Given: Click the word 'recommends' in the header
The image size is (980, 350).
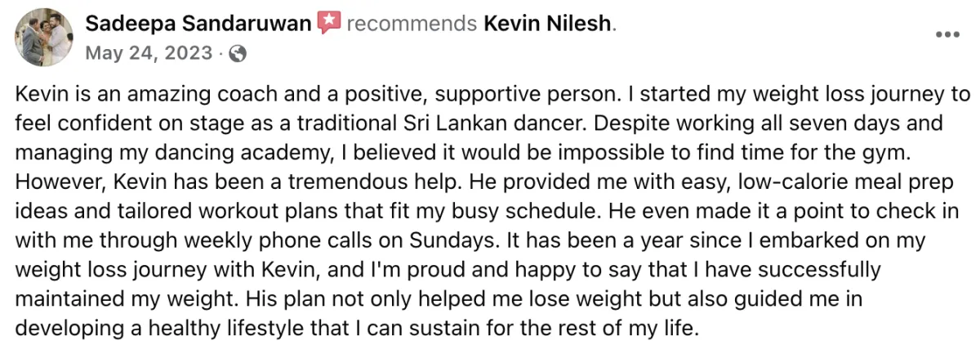Looking at the screenshot, I should 412,24.
